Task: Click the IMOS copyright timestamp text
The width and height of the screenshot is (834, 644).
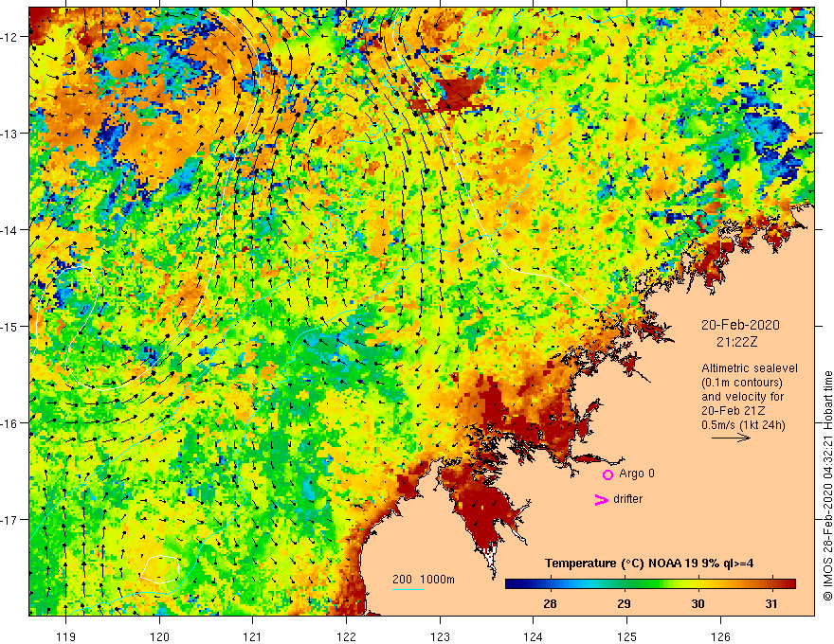Action: click(827, 486)
